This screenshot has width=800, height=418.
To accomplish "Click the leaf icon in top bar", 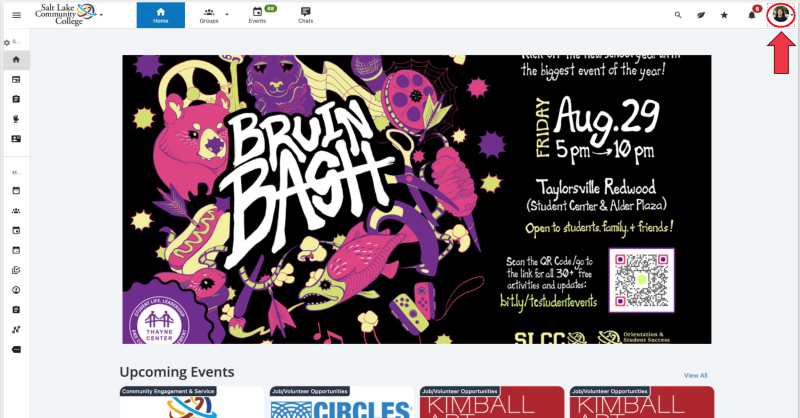I will click(701, 15).
